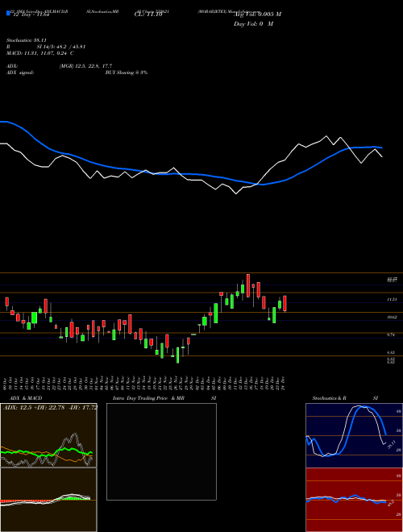Click the 'Intra Day Trading Price & MR' title

pyautogui.click(x=148, y=398)
